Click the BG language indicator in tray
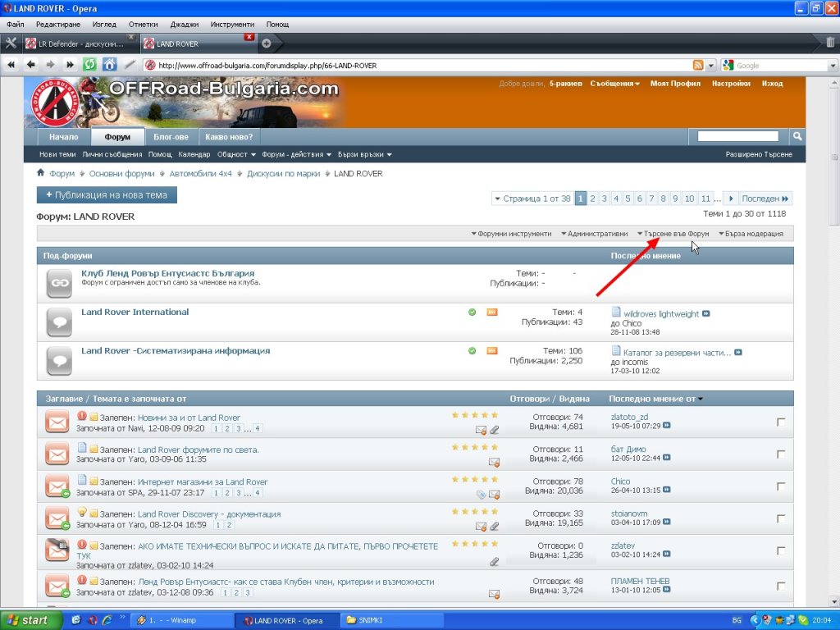840x630 pixels. (737, 620)
